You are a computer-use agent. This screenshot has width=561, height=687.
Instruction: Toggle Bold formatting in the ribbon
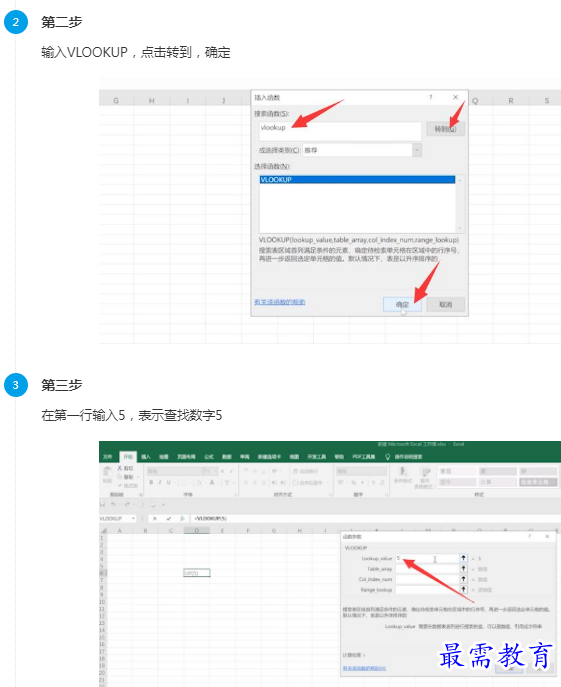pyautogui.click(x=151, y=482)
